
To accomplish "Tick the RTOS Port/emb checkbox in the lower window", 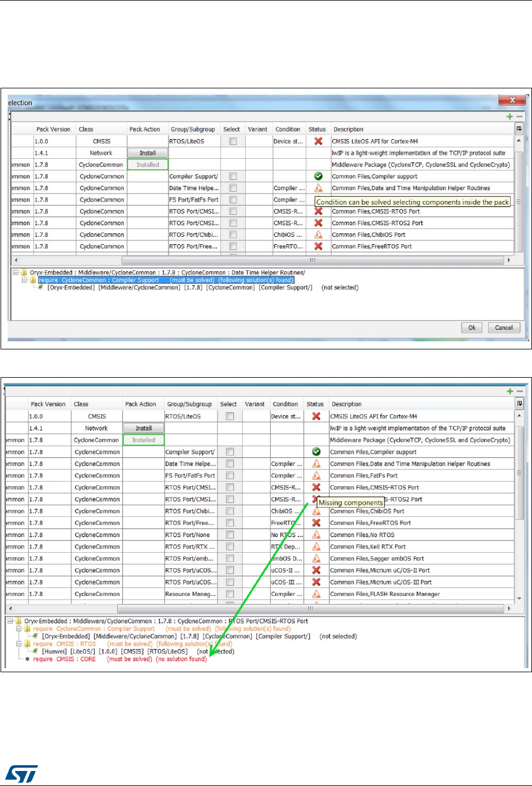I will (230, 558).
